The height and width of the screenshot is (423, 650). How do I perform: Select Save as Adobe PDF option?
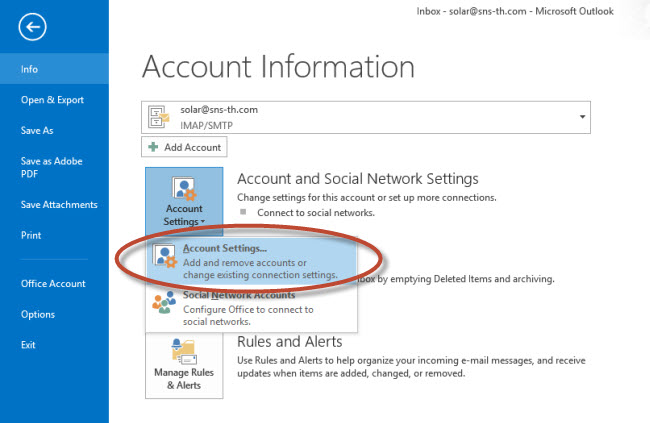coord(54,167)
